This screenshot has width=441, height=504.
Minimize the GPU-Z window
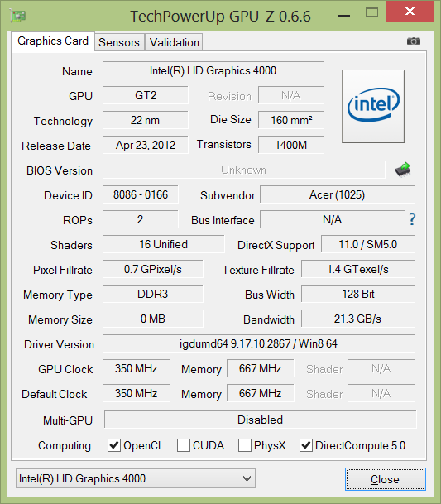tap(344, 16)
